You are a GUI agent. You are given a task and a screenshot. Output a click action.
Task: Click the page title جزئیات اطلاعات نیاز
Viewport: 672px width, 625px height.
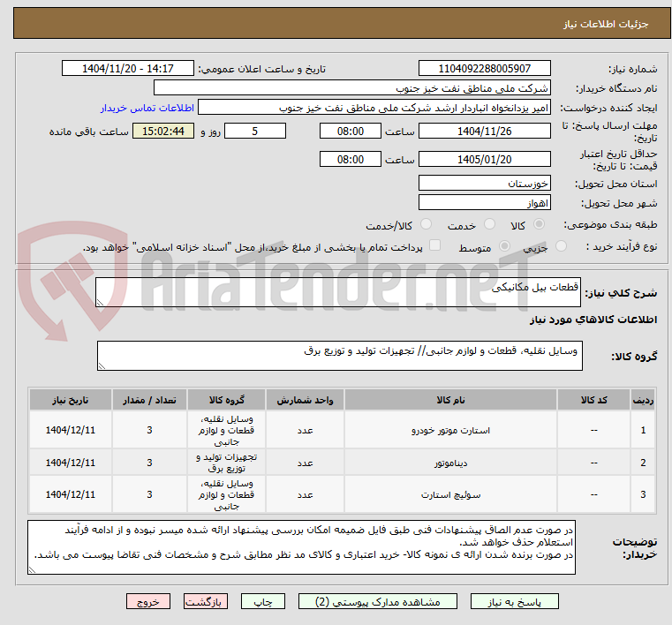605,24
